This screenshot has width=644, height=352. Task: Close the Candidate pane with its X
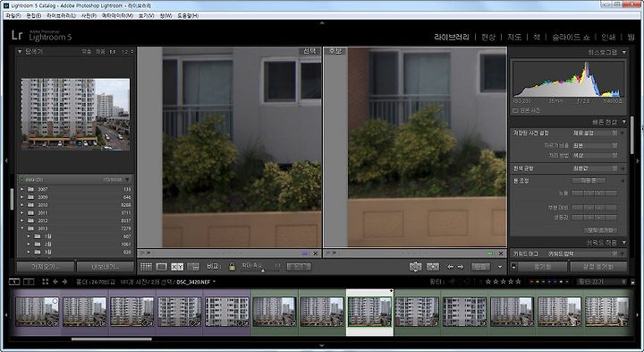(501, 253)
